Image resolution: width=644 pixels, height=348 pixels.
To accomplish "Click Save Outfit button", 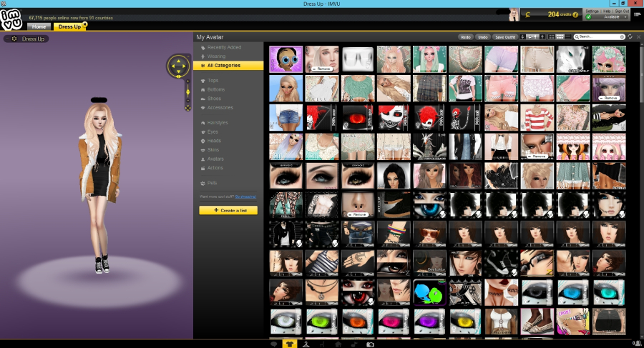I will pyautogui.click(x=504, y=37).
